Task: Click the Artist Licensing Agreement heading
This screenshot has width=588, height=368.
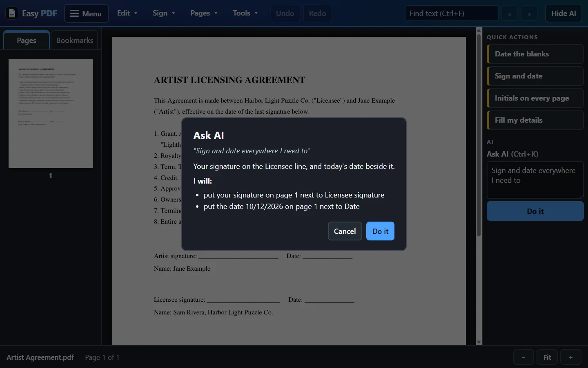Action: coord(229,80)
